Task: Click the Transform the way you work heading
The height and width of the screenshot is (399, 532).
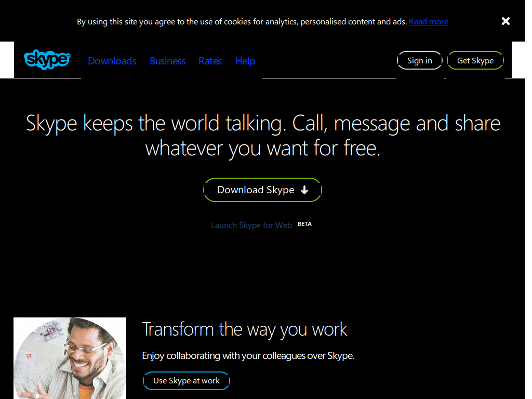Action: coord(245,329)
